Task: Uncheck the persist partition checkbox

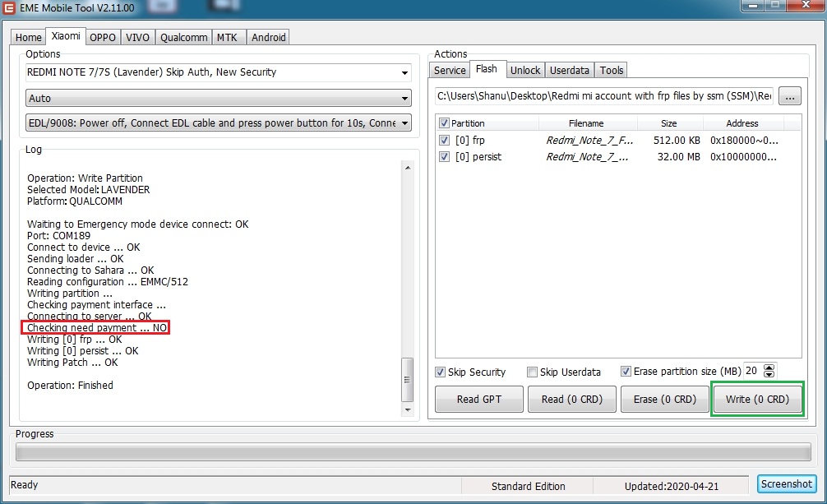Action: [444, 157]
